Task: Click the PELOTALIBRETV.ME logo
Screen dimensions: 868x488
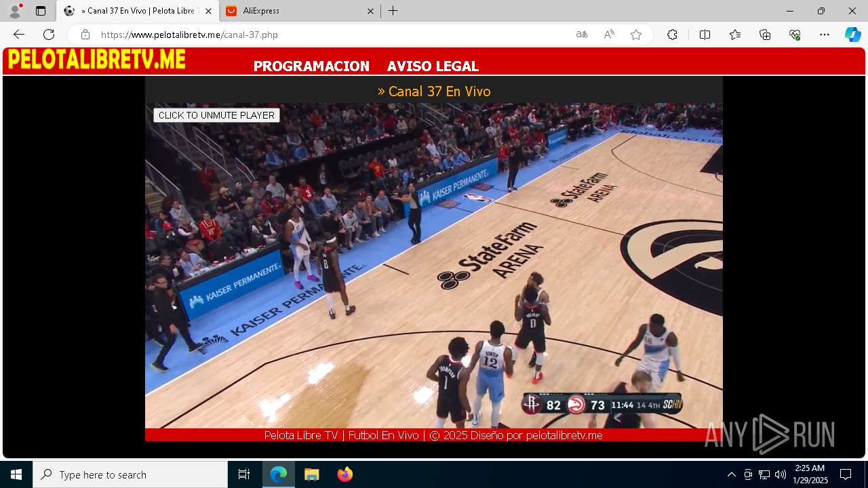Action: (x=96, y=60)
